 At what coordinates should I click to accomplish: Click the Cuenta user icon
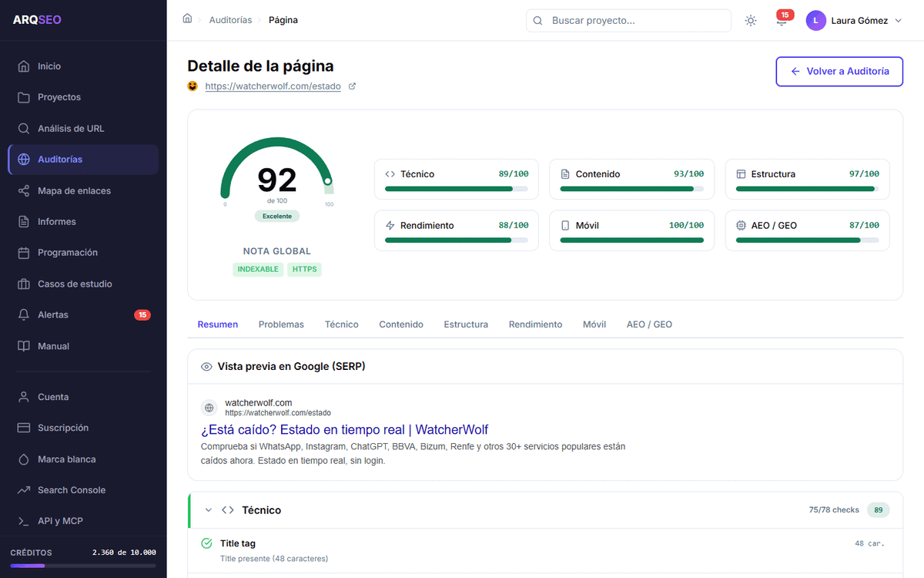[24, 397]
